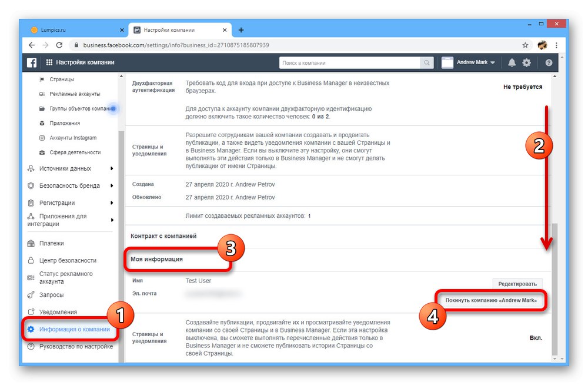Screen dimensions: 588x385
Task: Click the browser address bar URL
Action: tap(176, 45)
